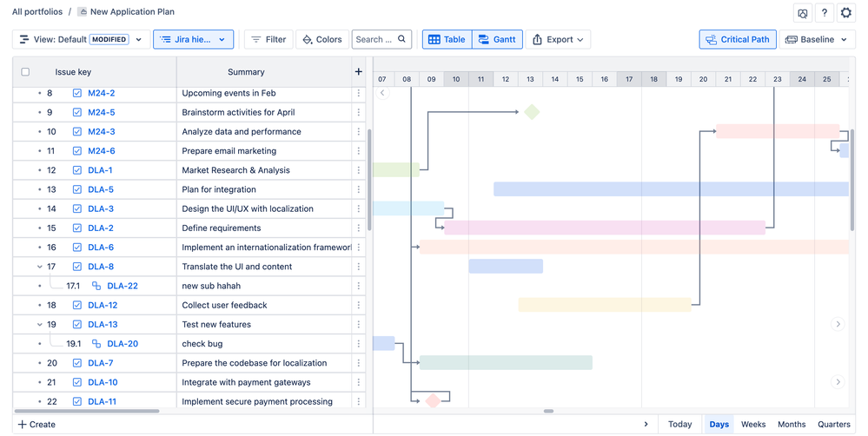Collapse row 19 DLA-13
The image size is (868, 436).
[39, 324]
